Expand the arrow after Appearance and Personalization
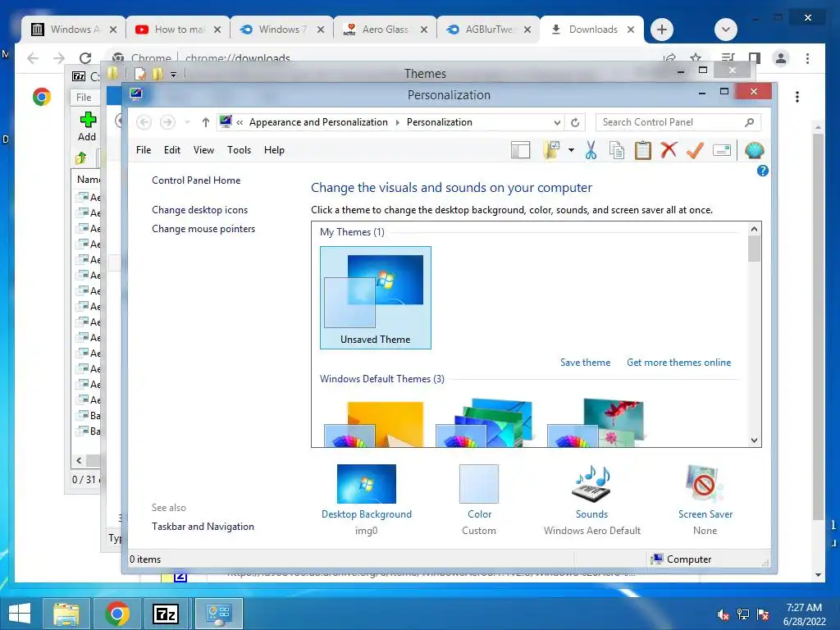 (398, 123)
